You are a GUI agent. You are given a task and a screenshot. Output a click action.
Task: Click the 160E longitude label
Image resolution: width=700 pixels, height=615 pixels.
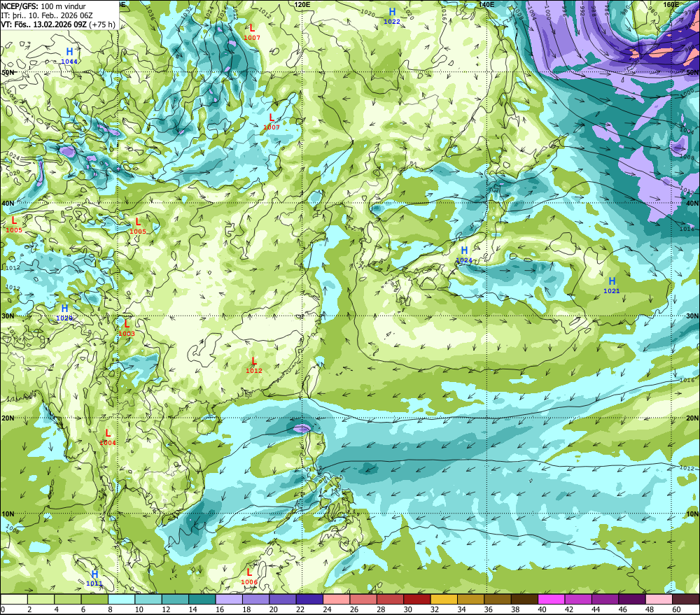coord(671,4)
